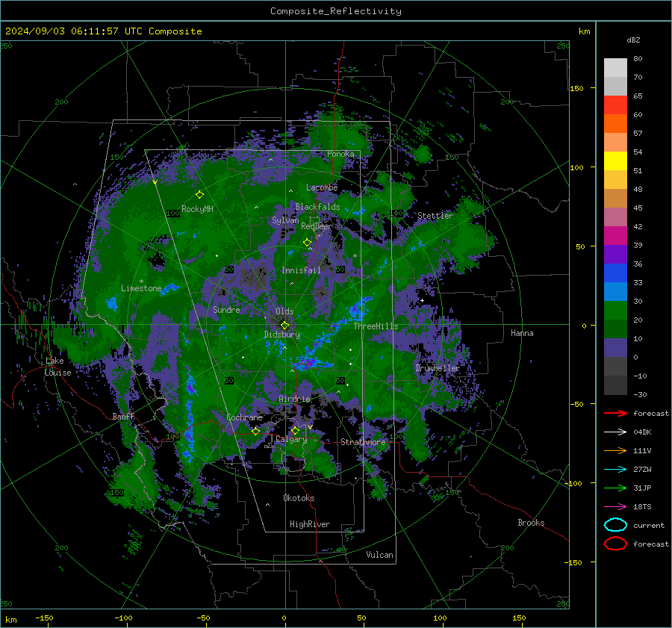Click the yellow diamond marker near RockyMH
The height and width of the screenshot is (628, 672).
[x=199, y=195]
